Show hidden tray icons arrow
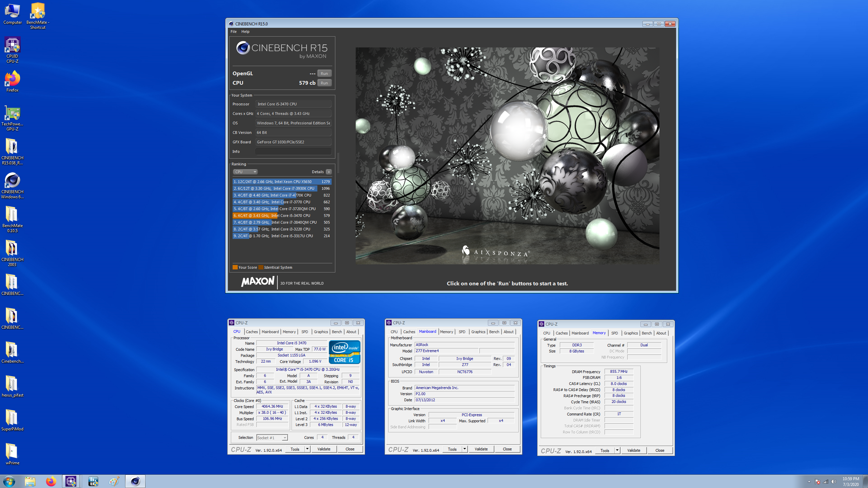 tap(809, 482)
